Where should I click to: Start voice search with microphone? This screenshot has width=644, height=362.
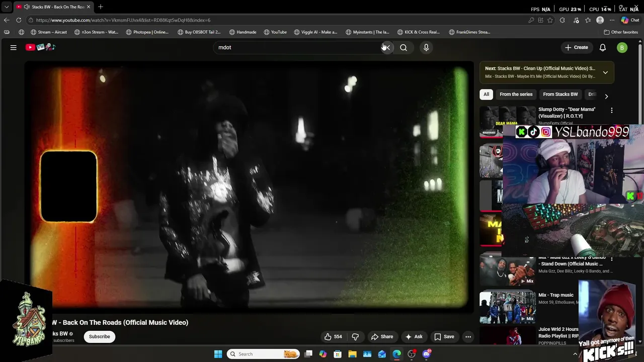pyautogui.click(x=426, y=47)
